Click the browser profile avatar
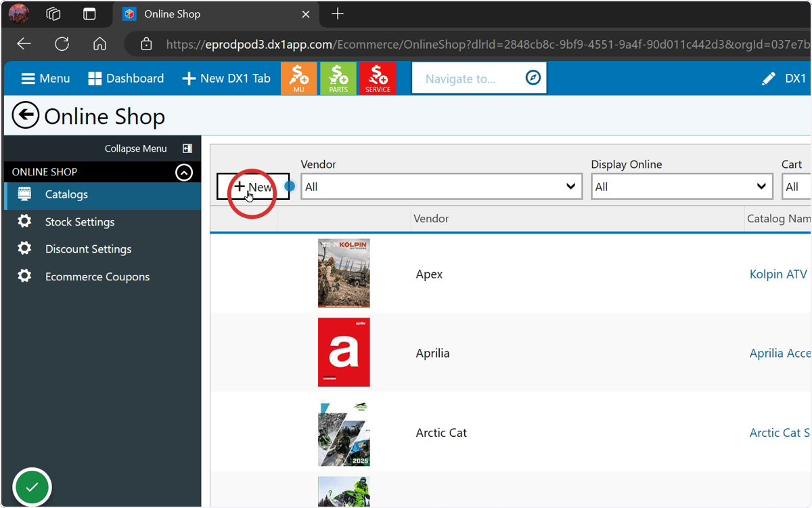812x508 pixels. pyautogui.click(x=18, y=14)
